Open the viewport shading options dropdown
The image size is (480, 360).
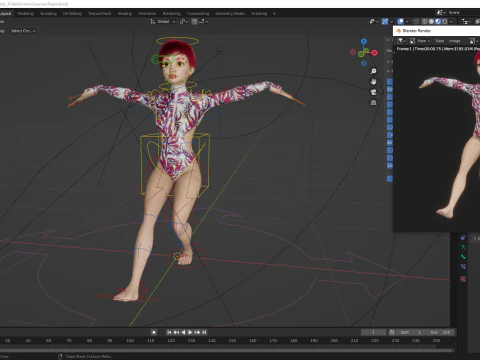coord(451,22)
